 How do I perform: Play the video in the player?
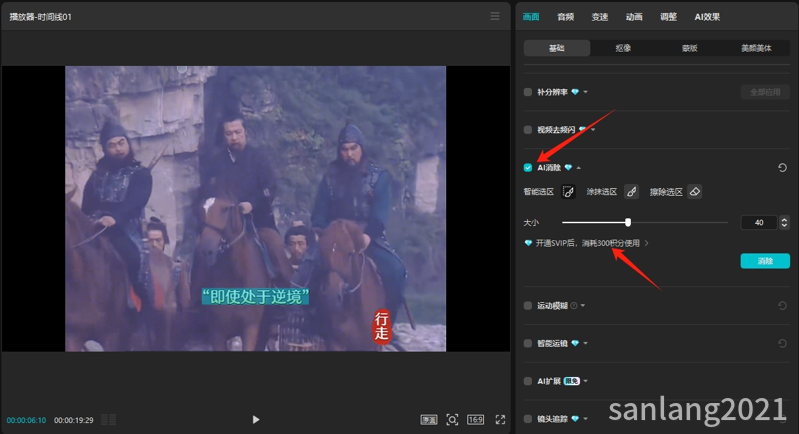(256, 419)
